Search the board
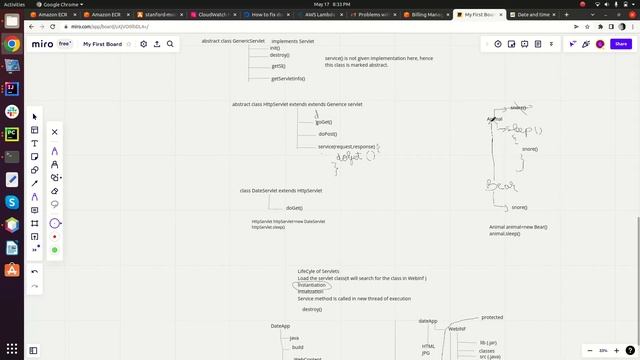 click(x=170, y=44)
